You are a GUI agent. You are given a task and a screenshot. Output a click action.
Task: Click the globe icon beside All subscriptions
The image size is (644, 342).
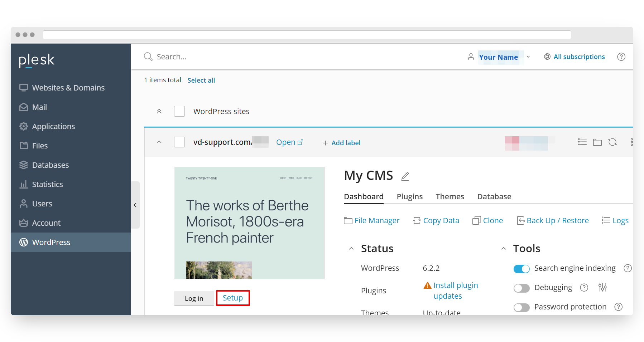tap(547, 57)
